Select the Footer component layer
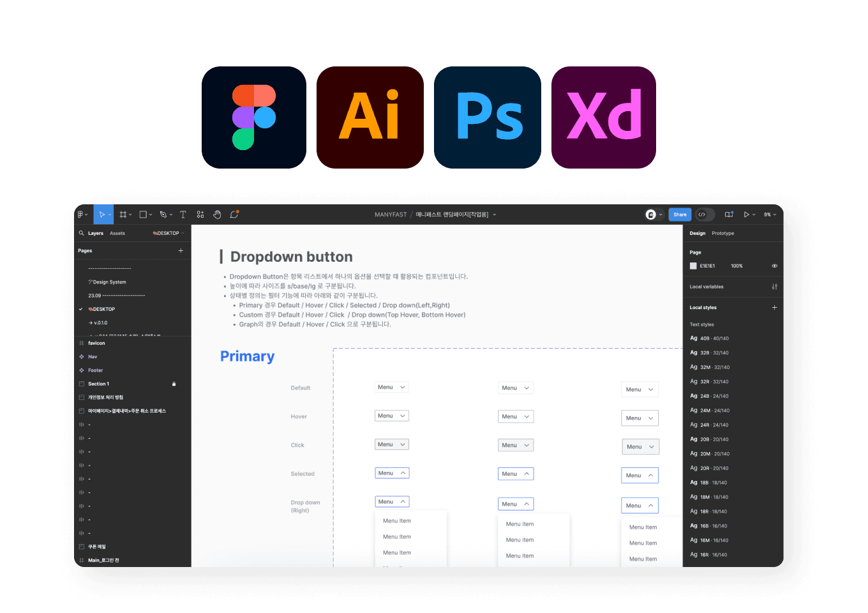 pyautogui.click(x=95, y=370)
